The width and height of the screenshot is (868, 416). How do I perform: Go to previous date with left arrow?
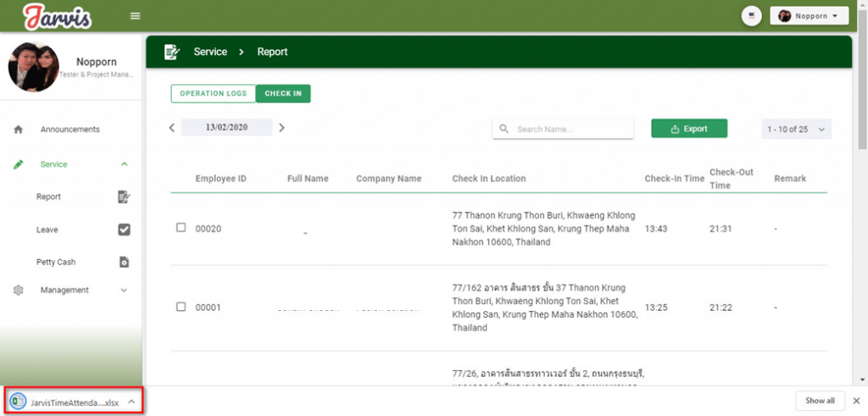[172, 128]
